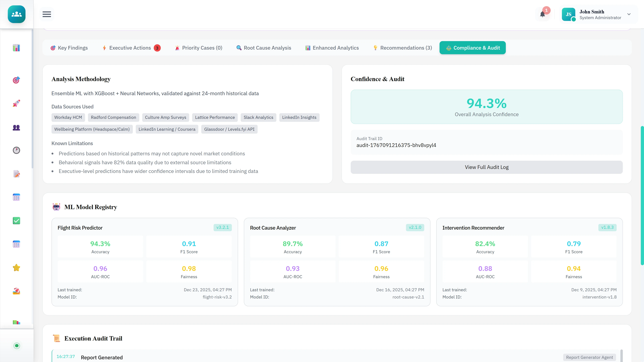Select the Workday HCM data source chip

pyautogui.click(x=68, y=117)
